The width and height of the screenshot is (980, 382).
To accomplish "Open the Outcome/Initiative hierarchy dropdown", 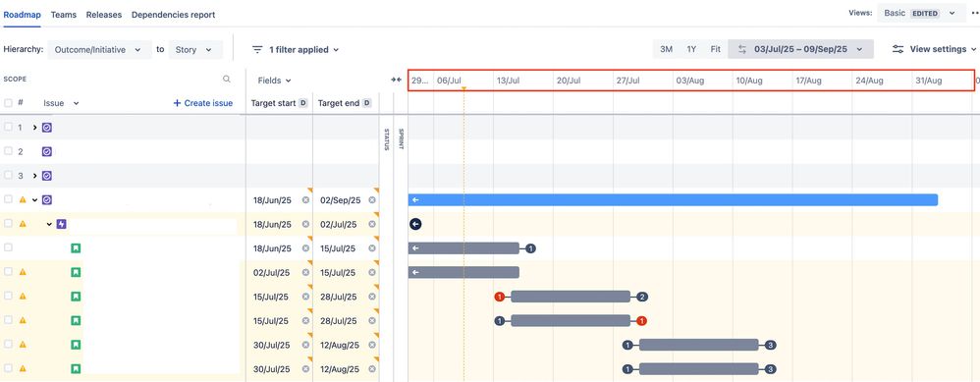I will tap(100, 50).
